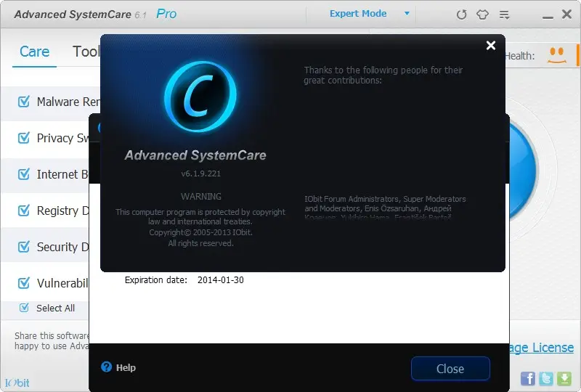Switch to the Toolbox tab
This screenshot has height=392, width=581.
86,52
